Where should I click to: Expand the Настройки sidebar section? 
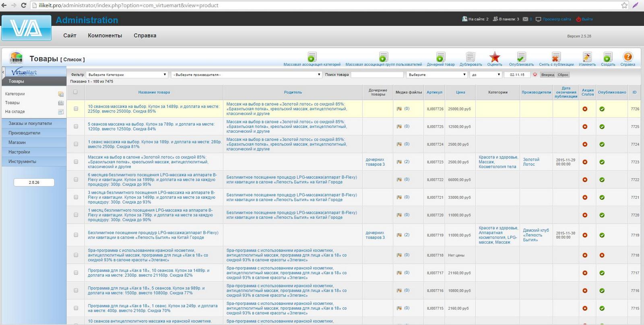coord(34,152)
